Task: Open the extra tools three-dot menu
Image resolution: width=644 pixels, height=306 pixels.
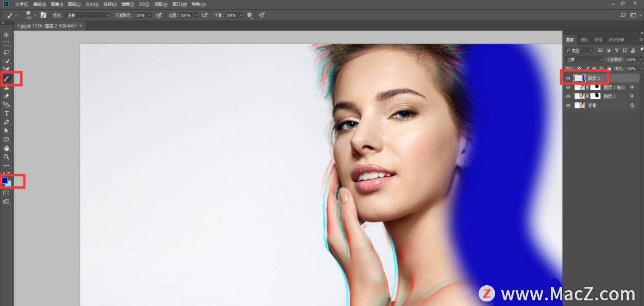Action: [6, 165]
